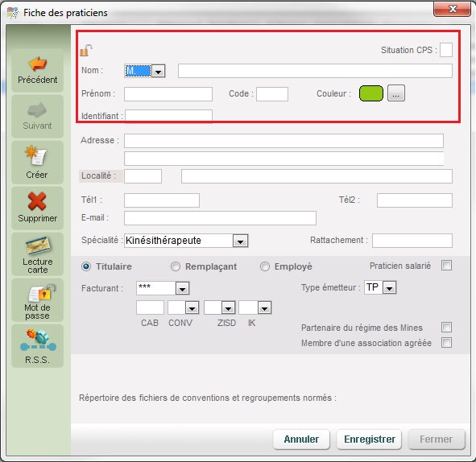The width and height of the screenshot is (476, 462).
Task: Click the green Couleur swatch
Action: tap(371, 93)
